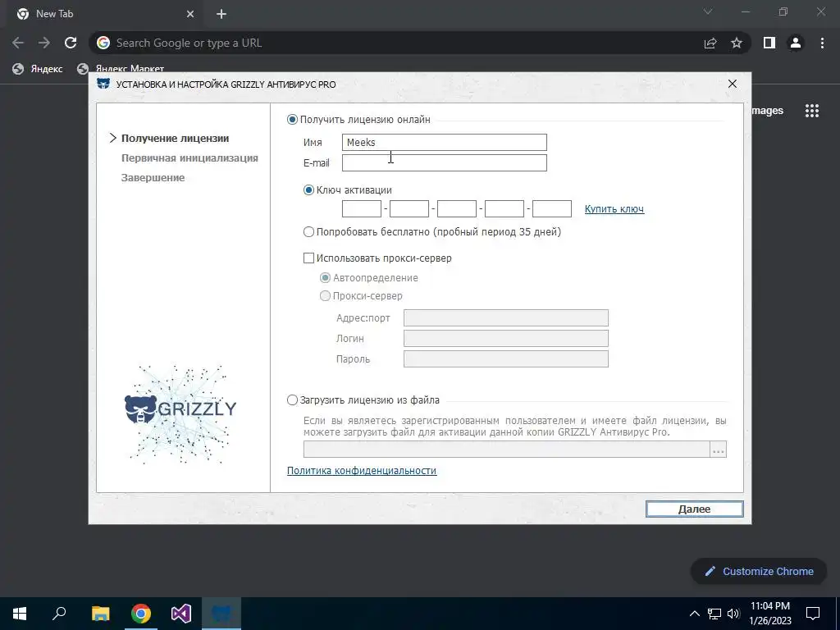Click 'Customize Chrome' button

pos(759,571)
